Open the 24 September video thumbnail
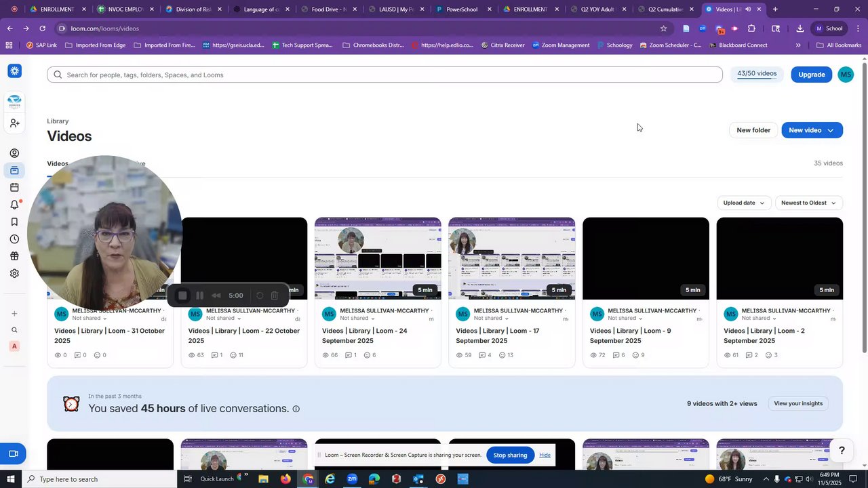 (378, 258)
